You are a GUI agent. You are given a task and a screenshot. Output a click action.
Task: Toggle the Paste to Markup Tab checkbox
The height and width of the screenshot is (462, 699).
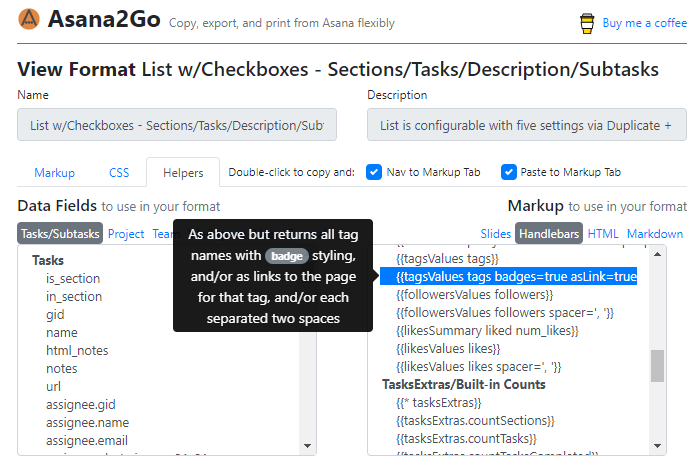click(509, 172)
